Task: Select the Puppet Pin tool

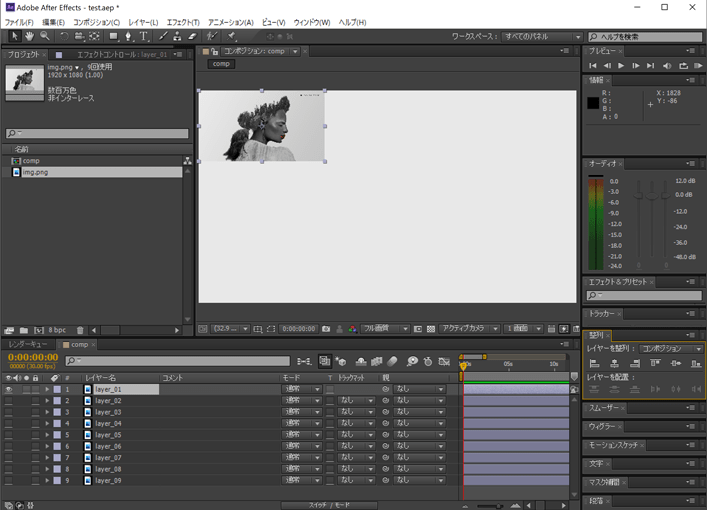Action: click(231, 36)
